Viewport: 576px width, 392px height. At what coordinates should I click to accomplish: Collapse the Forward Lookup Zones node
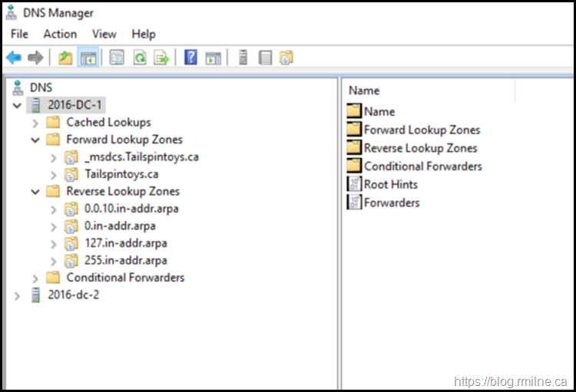tap(35, 140)
